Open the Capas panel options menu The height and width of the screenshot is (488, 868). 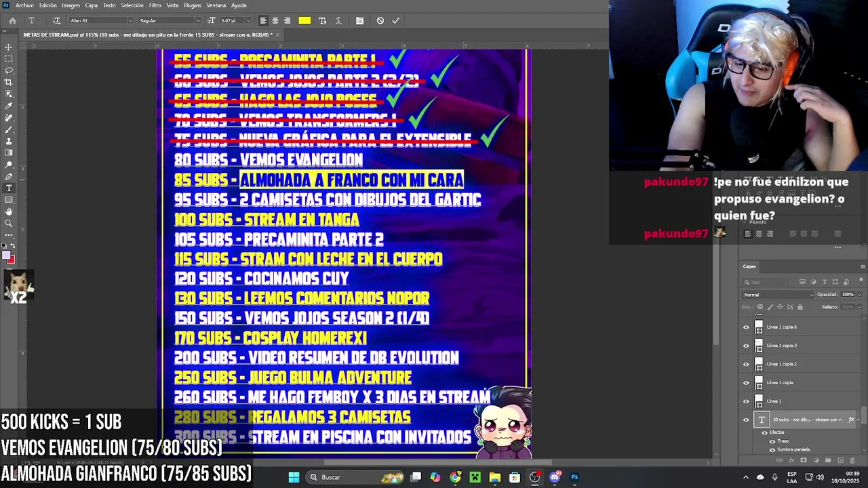[x=863, y=266]
